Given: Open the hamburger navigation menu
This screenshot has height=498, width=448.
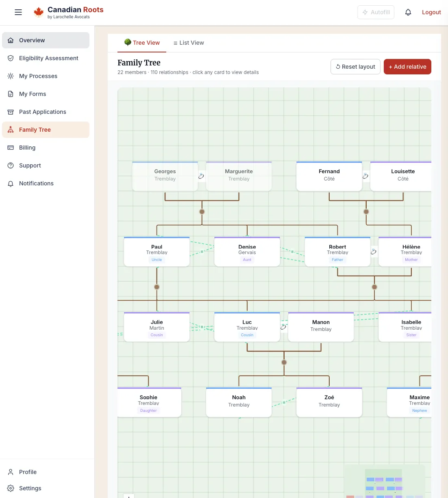Looking at the screenshot, I should [x=18, y=12].
